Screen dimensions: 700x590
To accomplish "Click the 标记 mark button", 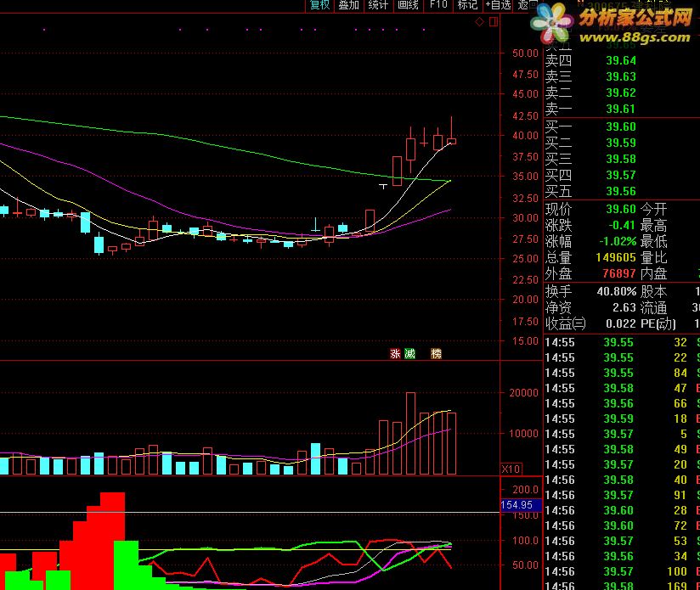I will click(x=467, y=5).
